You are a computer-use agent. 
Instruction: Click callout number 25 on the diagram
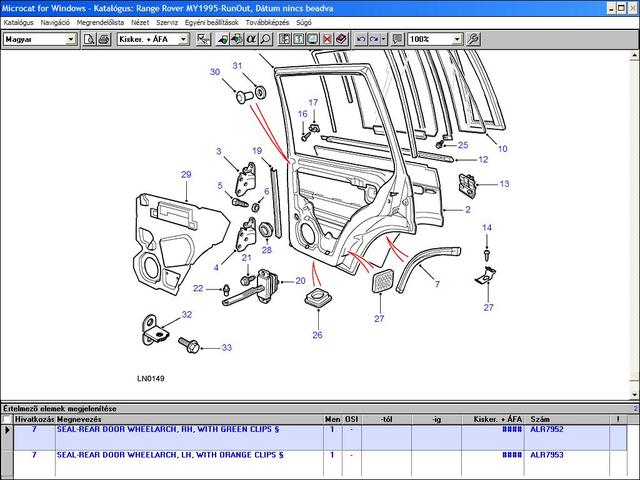pos(463,145)
